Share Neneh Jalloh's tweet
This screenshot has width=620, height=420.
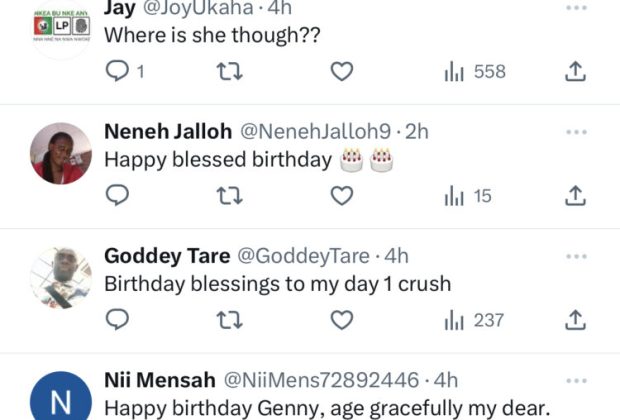pos(575,196)
